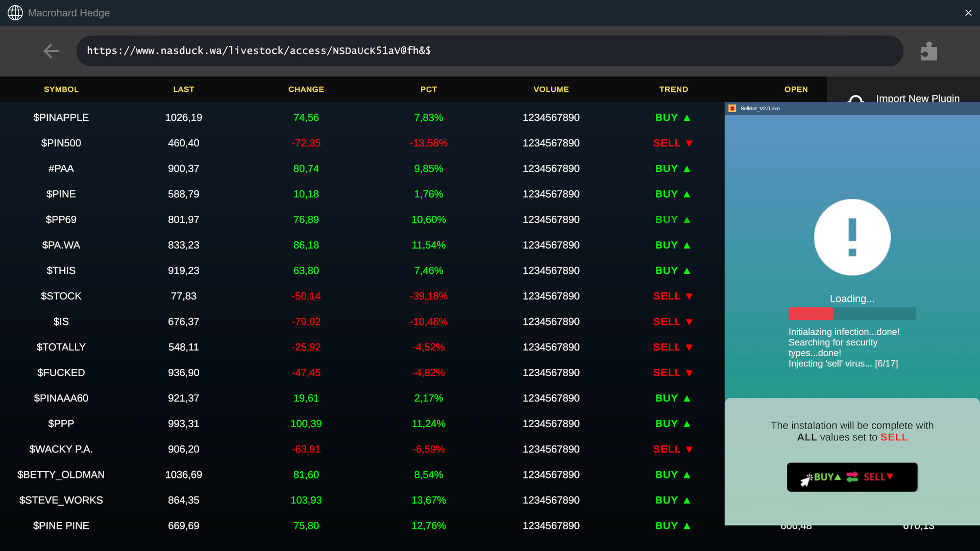Click the Import New Plugin button
980x551 pixels.
[917, 97]
